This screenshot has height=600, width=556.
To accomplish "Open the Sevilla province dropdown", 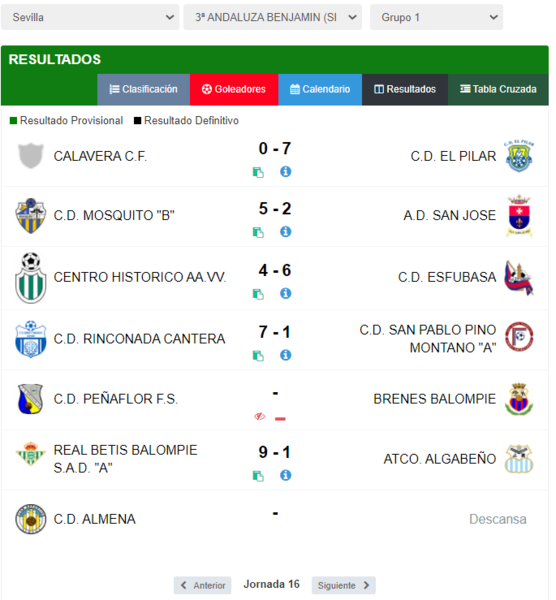I will tap(91, 17).
